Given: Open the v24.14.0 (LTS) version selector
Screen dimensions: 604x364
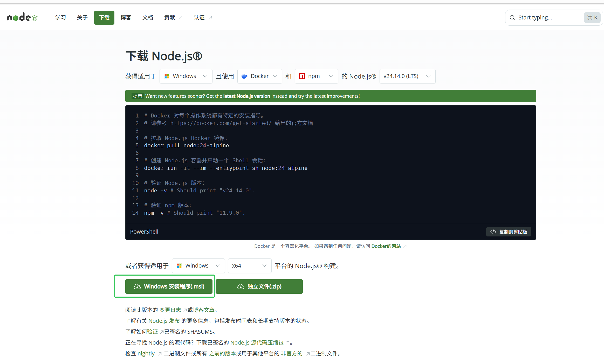Looking at the screenshot, I should 407,76.
